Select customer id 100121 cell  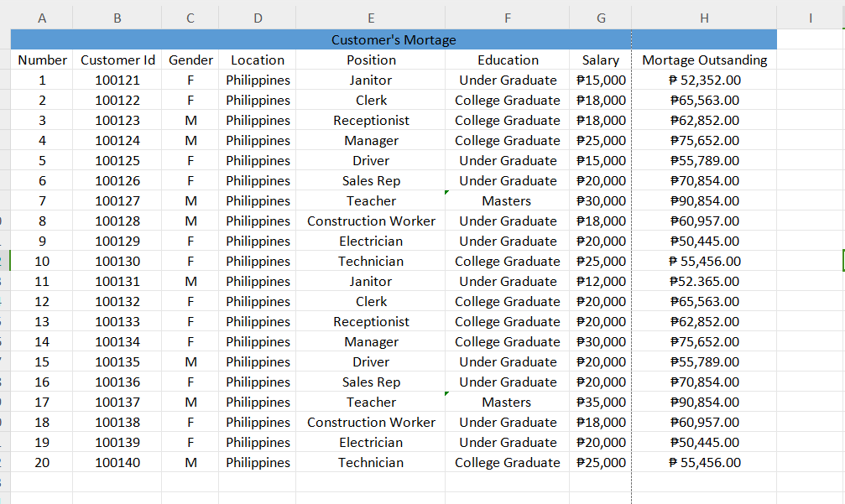coord(117,81)
